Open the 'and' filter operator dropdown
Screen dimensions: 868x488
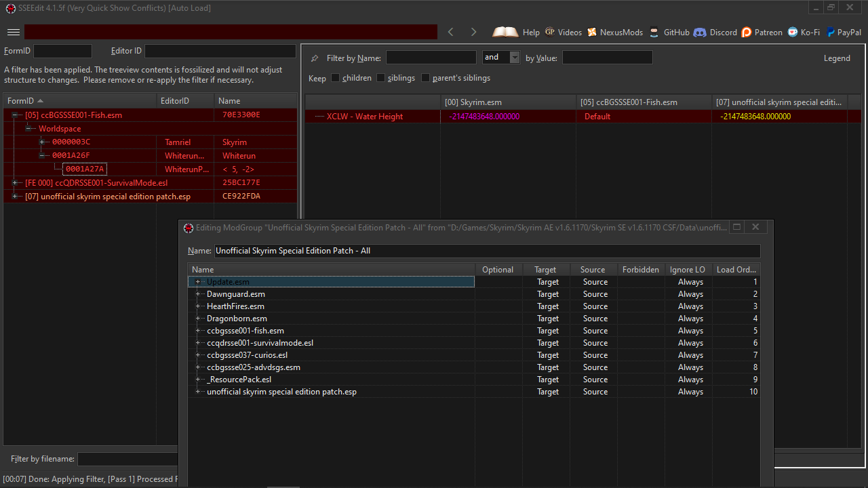click(x=514, y=58)
